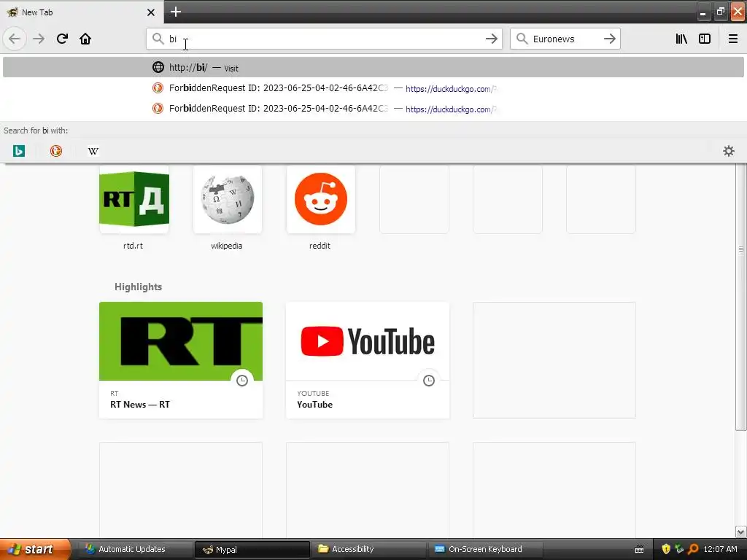
Task: Open the second ForbiddenRequest duckduckgo suggestion
Action: tap(373, 109)
